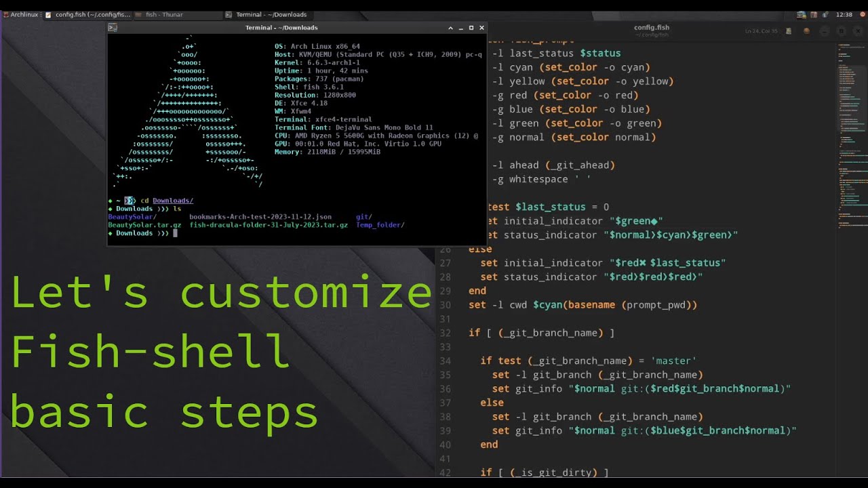This screenshot has height=488, width=868.
Task: Click the terminal cursor after Downloads prompt
Action: point(175,233)
